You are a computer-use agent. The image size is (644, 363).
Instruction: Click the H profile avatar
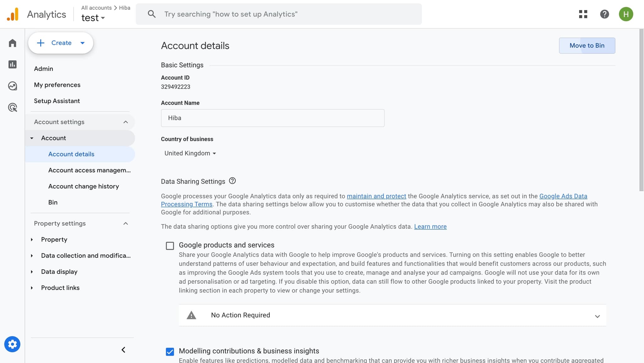tap(625, 14)
